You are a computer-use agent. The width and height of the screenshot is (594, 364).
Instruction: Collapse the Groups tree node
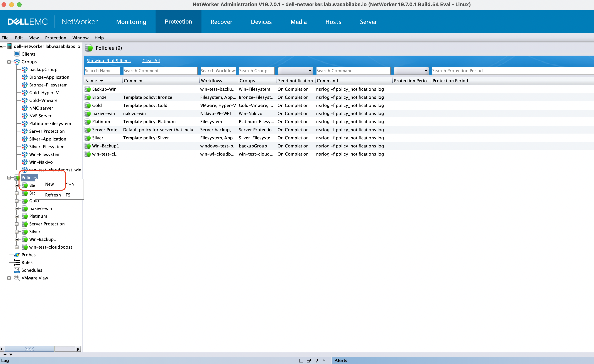tap(9, 62)
